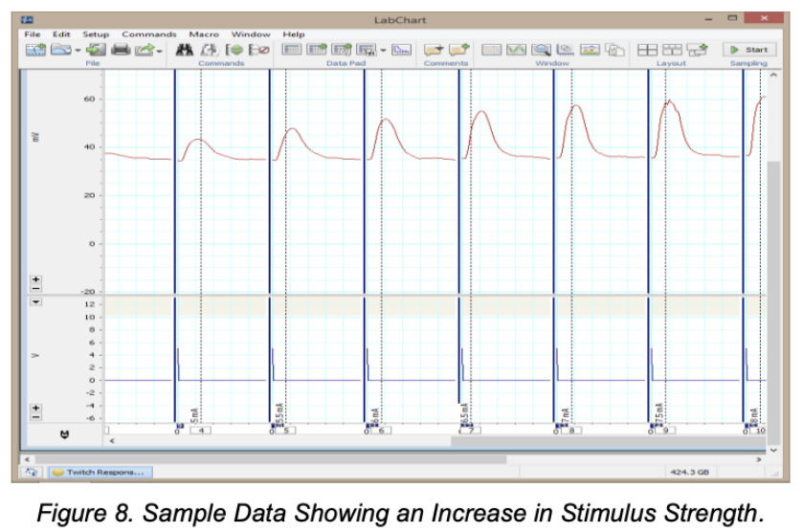This screenshot has height=532, width=803.
Task: Open a file with the folder icon
Action: [61, 50]
